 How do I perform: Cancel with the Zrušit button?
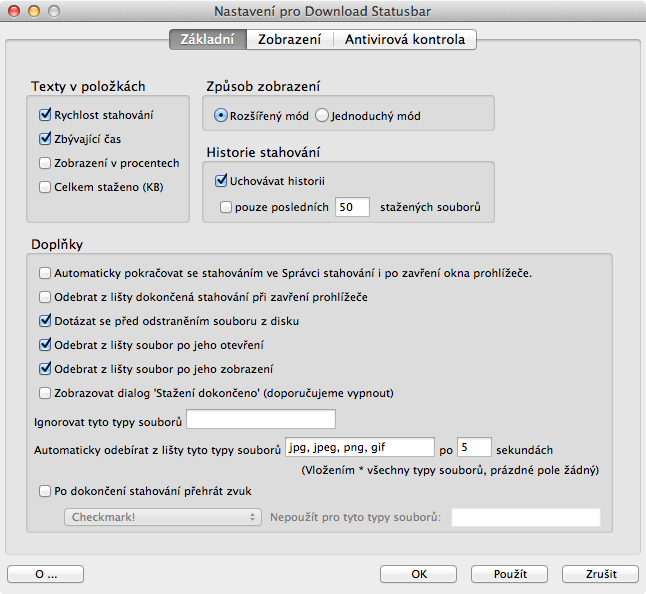tap(599, 574)
